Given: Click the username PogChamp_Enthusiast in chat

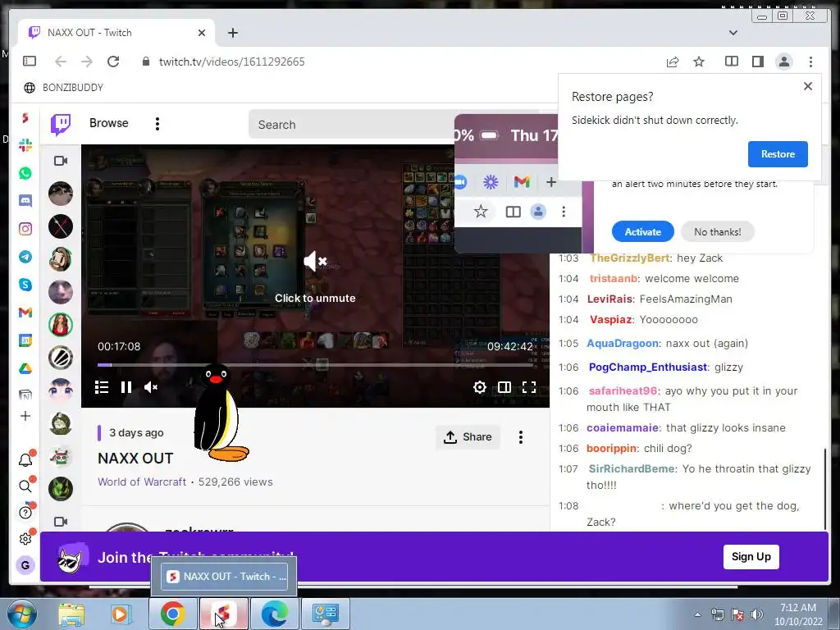Looking at the screenshot, I should [x=648, y=367].
